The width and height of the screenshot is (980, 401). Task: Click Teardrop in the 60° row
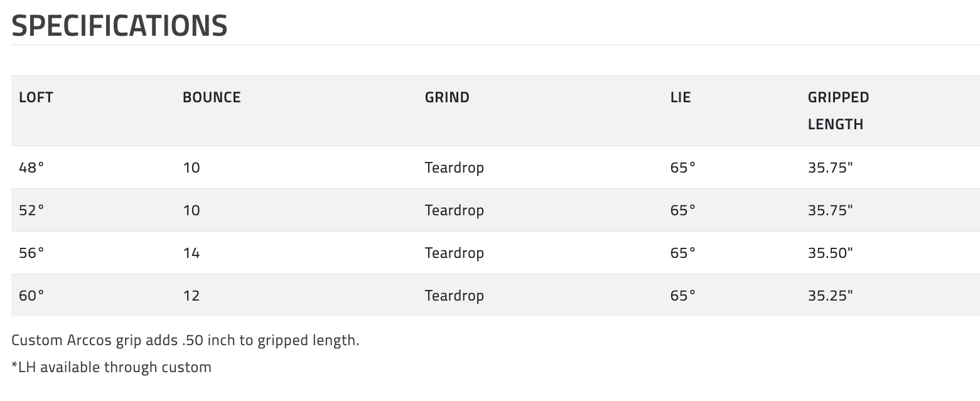tap(454, 296)
